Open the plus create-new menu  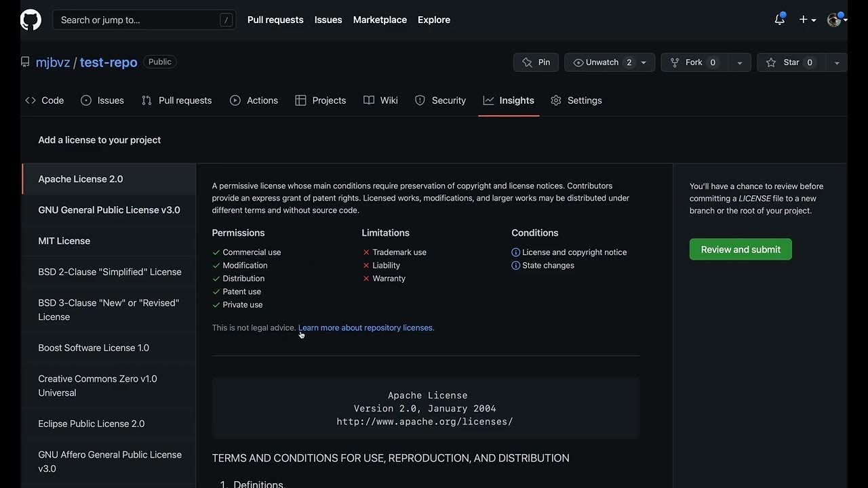[807, 20]
